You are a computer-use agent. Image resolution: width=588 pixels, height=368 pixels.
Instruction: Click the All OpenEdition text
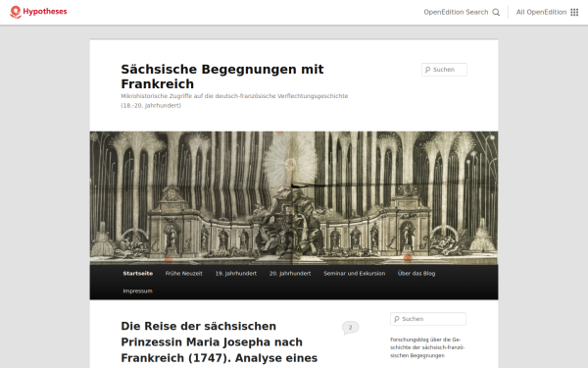[541, 12]
